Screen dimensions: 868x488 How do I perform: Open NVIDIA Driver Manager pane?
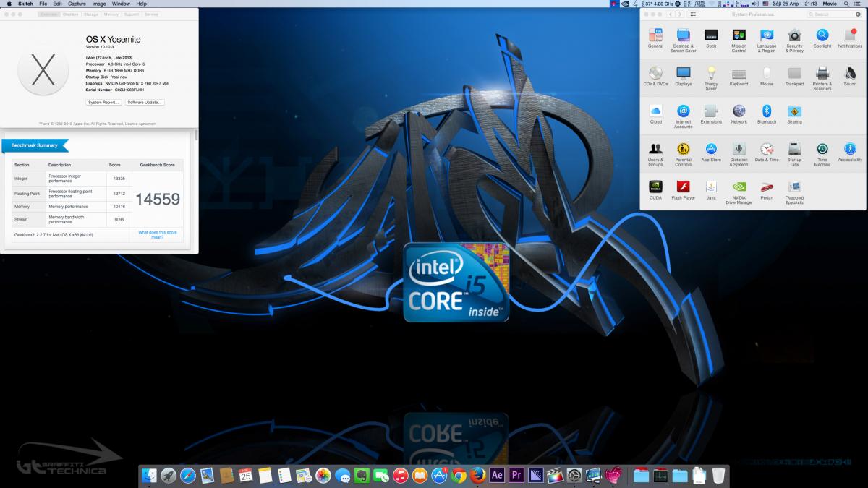tap(739, 192)
